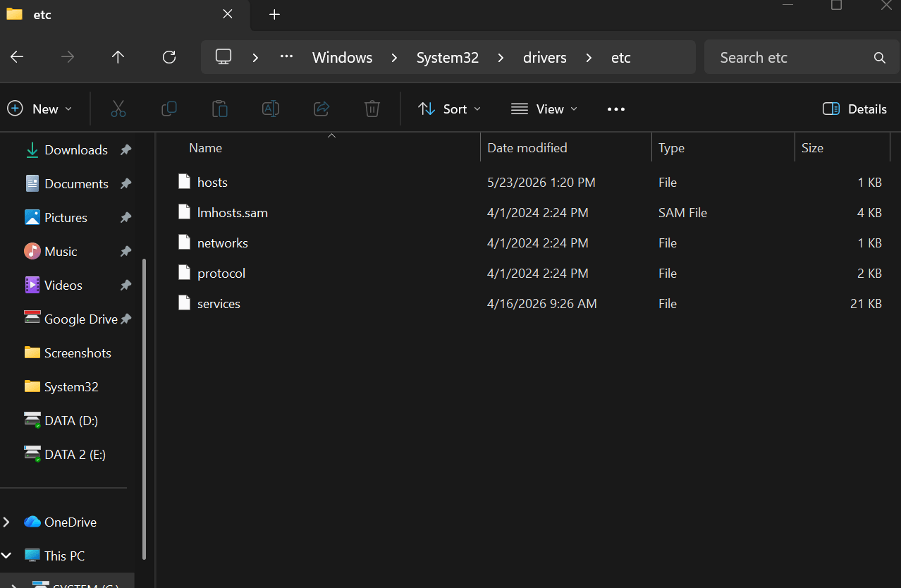Click the Copy icon in toolbar
Image resolution: width=901 pixels, height=588 pixels.
pos(169,109)
